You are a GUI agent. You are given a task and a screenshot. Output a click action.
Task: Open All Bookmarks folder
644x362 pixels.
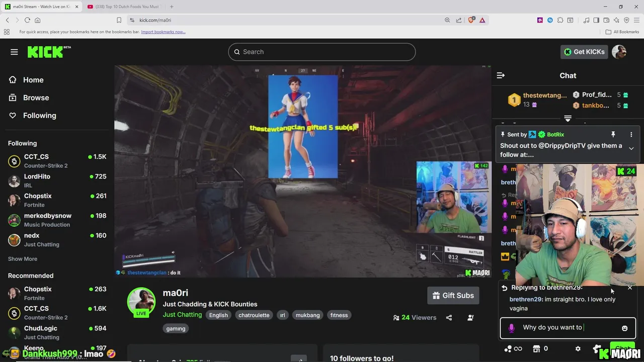(x=622, y=32)
